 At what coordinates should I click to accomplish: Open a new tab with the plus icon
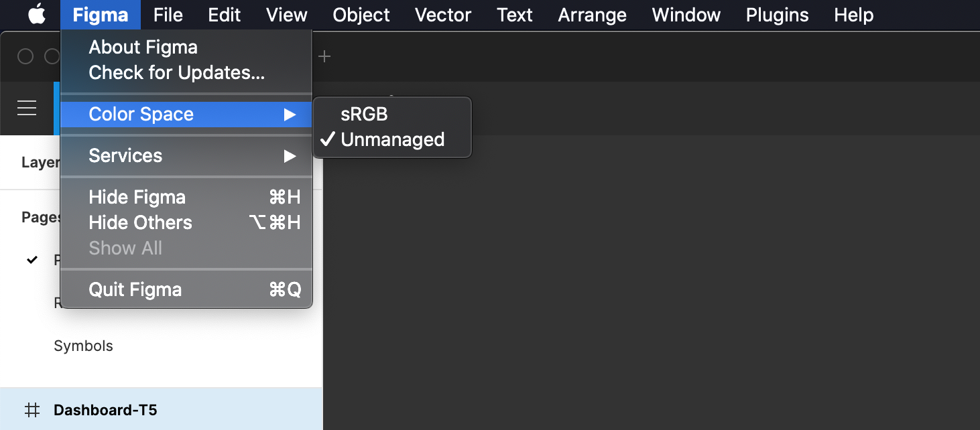coord(324,57)
